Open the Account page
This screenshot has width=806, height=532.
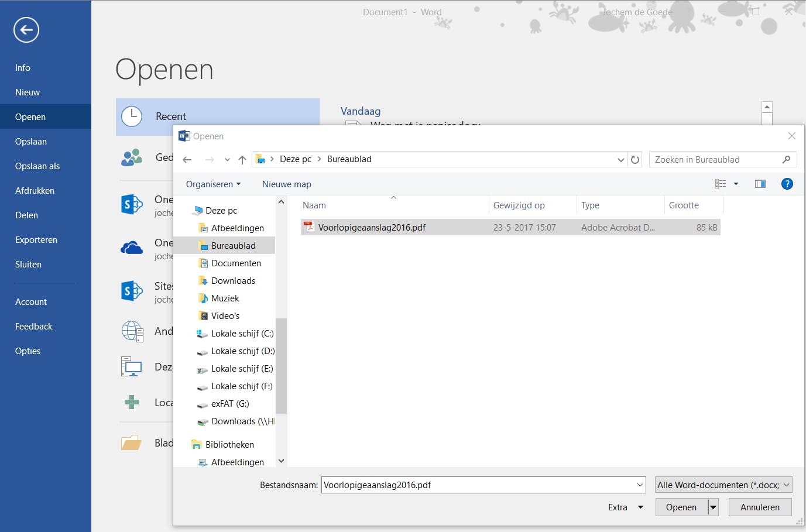[x=31, y=302]
